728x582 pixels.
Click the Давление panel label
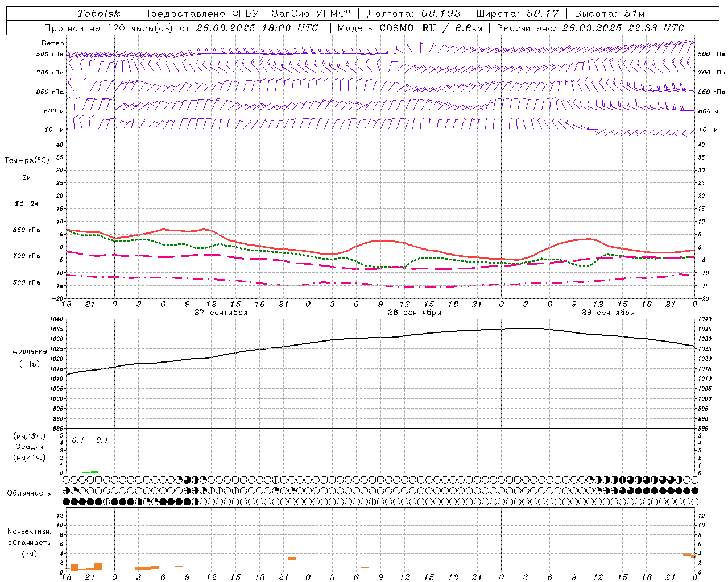[x=30, y=351]
